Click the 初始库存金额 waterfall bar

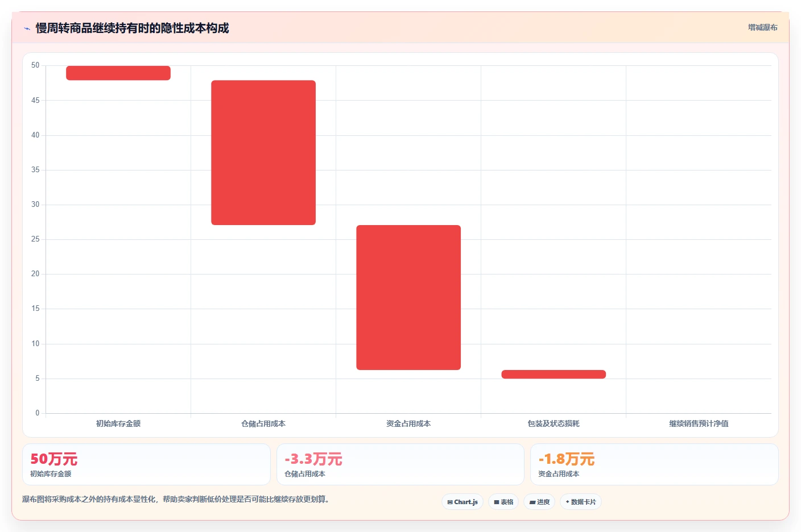click(x=118, y=73)
